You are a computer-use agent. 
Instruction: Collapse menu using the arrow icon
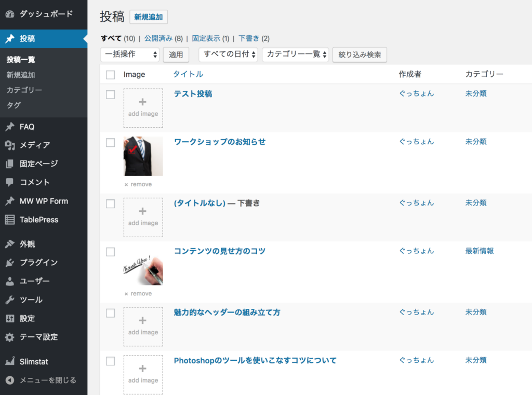coord(10,380)
